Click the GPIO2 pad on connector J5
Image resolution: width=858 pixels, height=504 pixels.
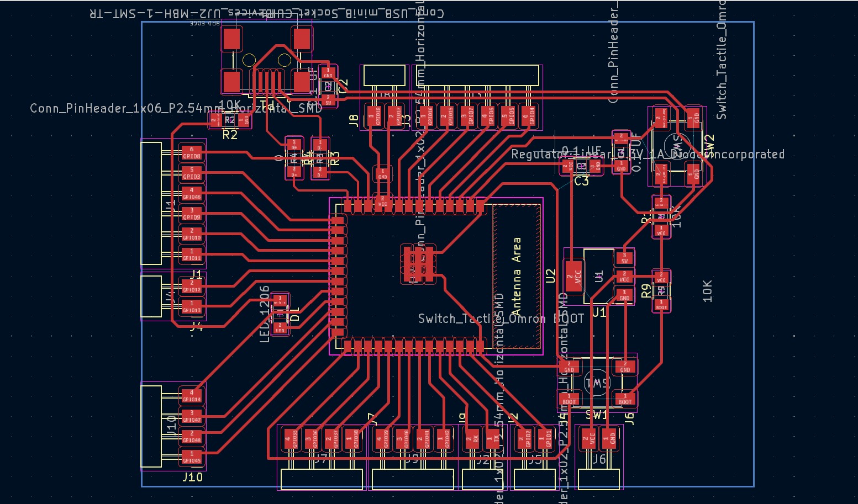tap(525, 439)
